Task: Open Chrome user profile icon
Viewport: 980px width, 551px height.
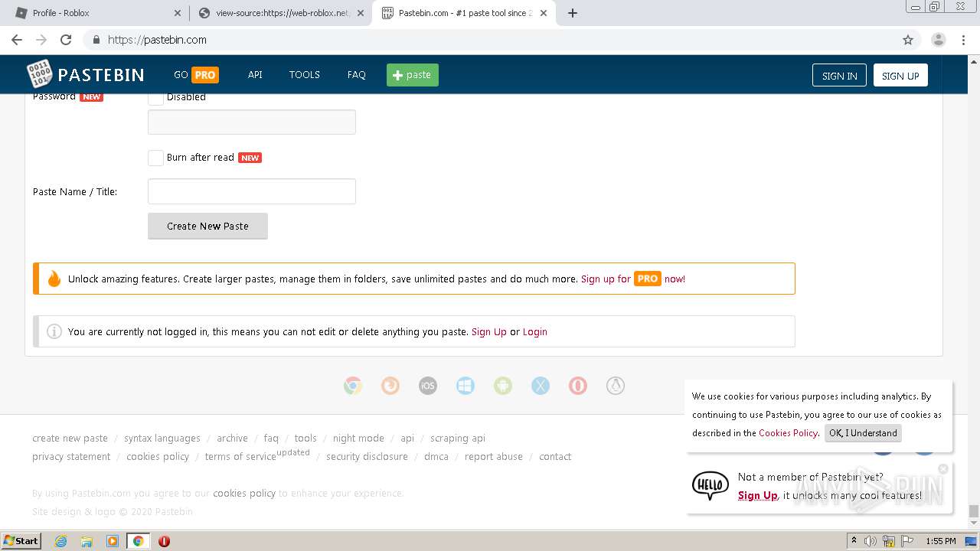Action: click(x=938, y=40)
